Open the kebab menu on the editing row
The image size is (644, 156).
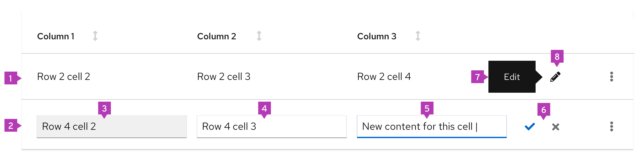coord(611,127)
